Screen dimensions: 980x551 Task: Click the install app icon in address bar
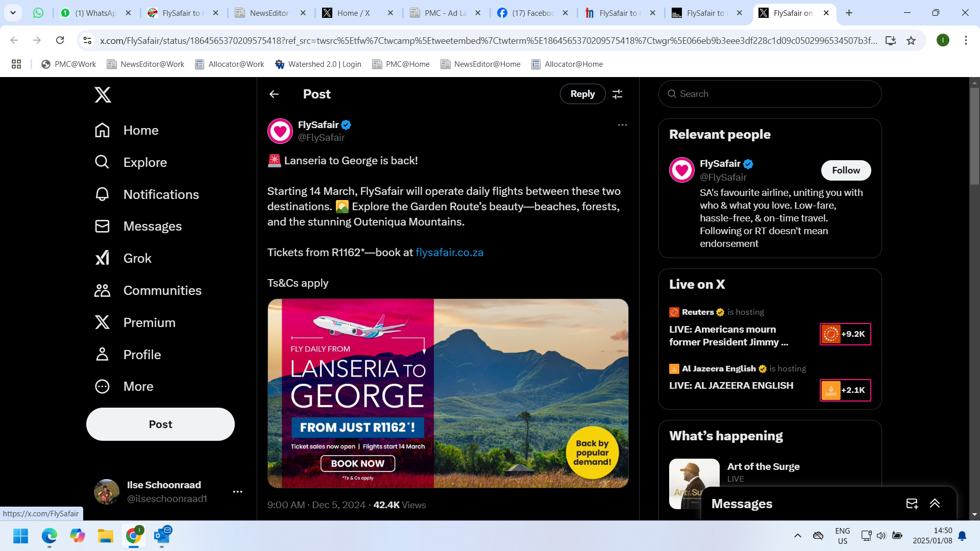click(891, 40)
